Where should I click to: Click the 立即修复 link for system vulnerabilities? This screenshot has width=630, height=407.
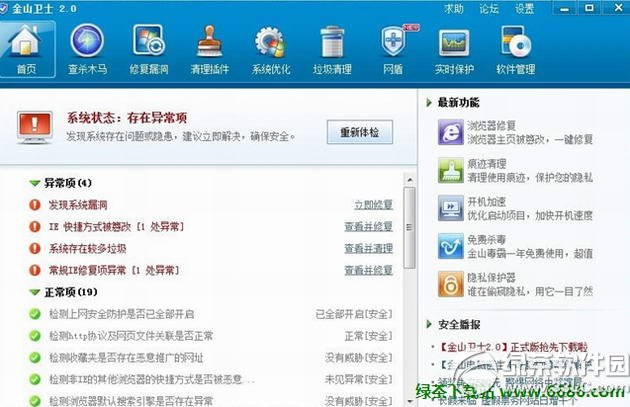click(x=373, y=205)
